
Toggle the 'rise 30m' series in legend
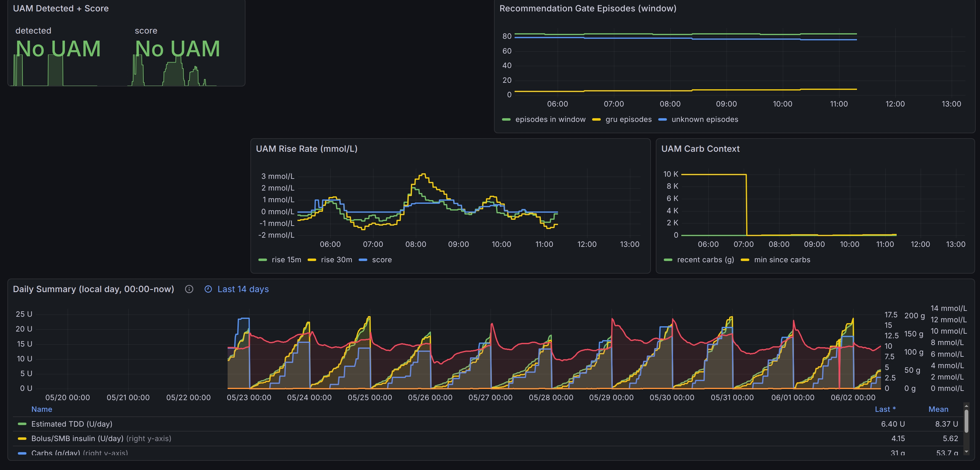point(336,260)
